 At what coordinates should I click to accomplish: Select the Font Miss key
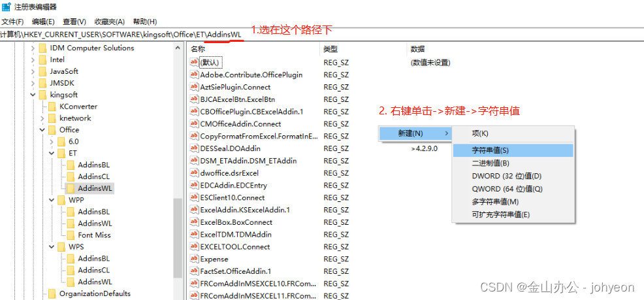(94, 235)
